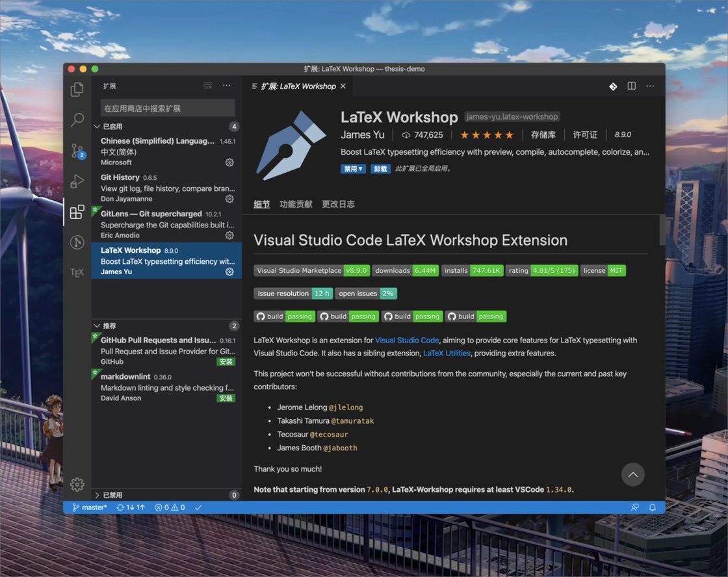
Task: Select Chinese (Simplified) Language extension
Action: [x=166, y=151]
